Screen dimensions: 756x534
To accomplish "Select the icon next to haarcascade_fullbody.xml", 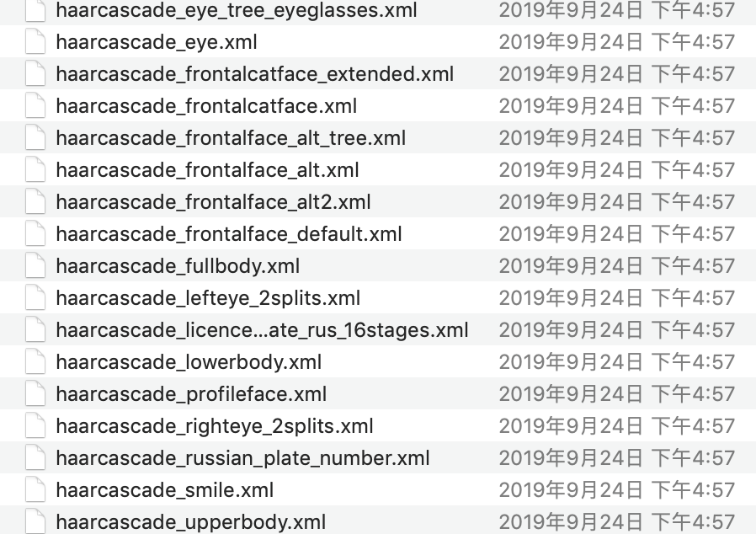I will pos(35,265).
